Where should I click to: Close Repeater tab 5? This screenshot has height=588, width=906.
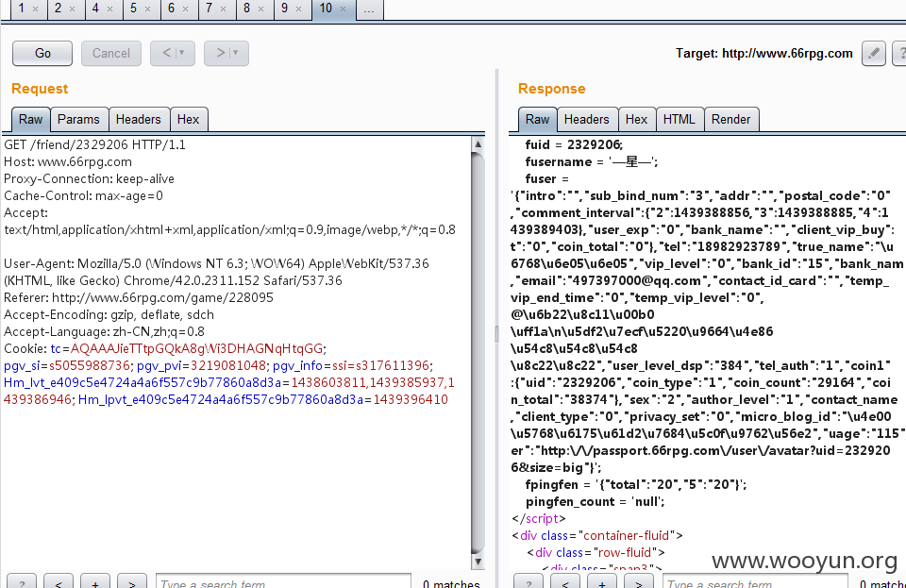[148, 9]
